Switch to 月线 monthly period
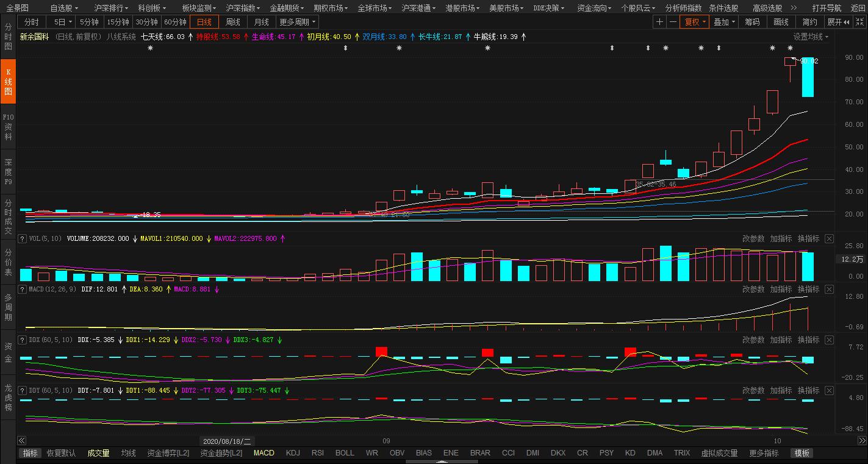This screenshot has width=868, height=464. (x=261, y=22)
